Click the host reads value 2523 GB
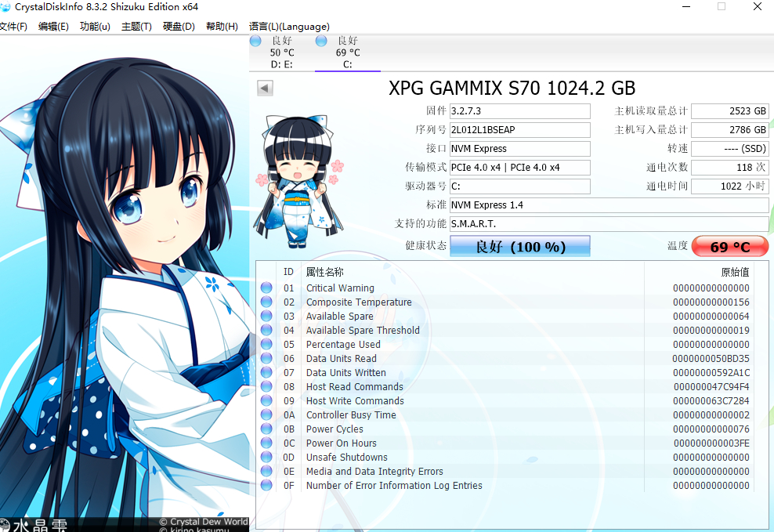The width and height of the screenshot is (774, 532). [x=730, y=111]
